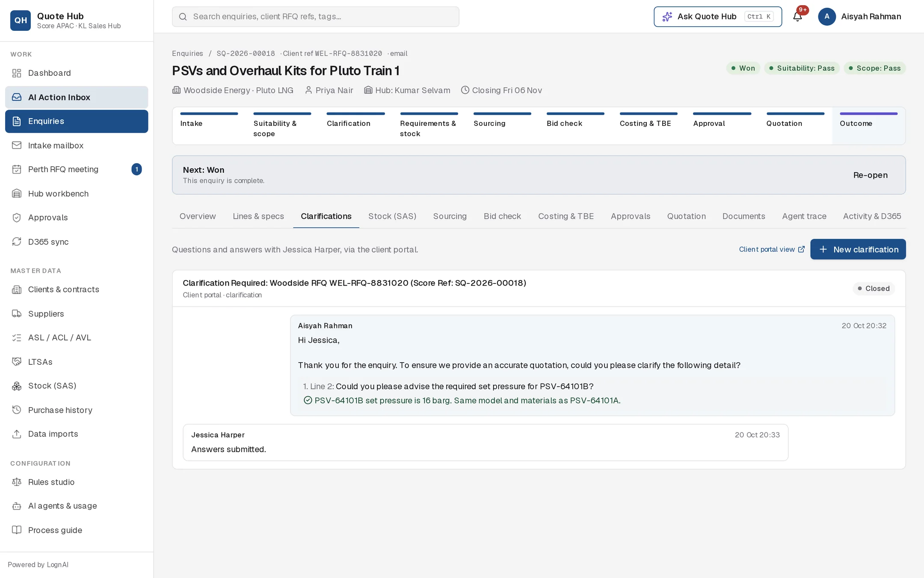This screenshot has height=578, width=924.
Task: Switch to the Overview tab
Action: [198, 216]
